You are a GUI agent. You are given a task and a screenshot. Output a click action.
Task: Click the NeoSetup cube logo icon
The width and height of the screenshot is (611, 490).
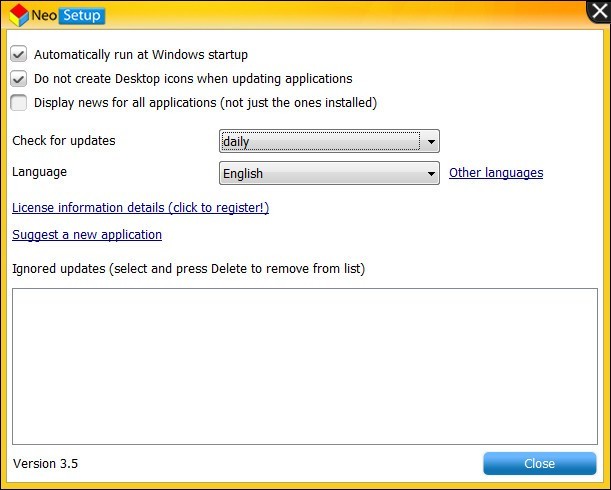pos(19,15)
